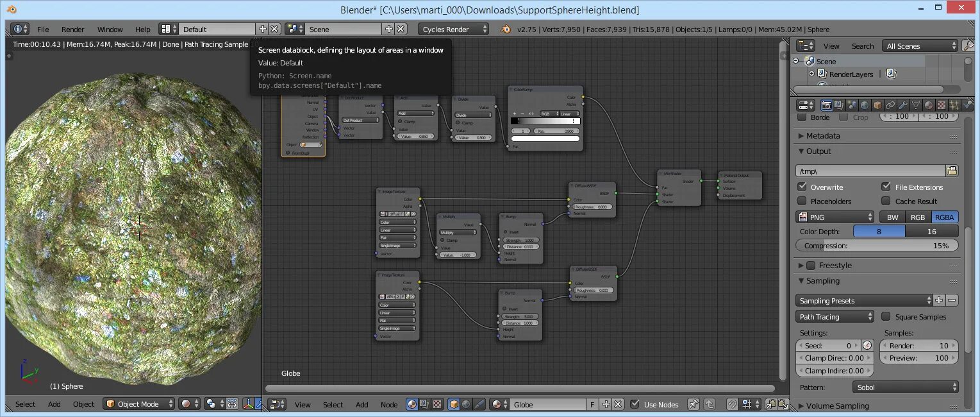Screen dimensions: 980x417
Task: Select the compositing nodes tree type
Action: [424, 404]
